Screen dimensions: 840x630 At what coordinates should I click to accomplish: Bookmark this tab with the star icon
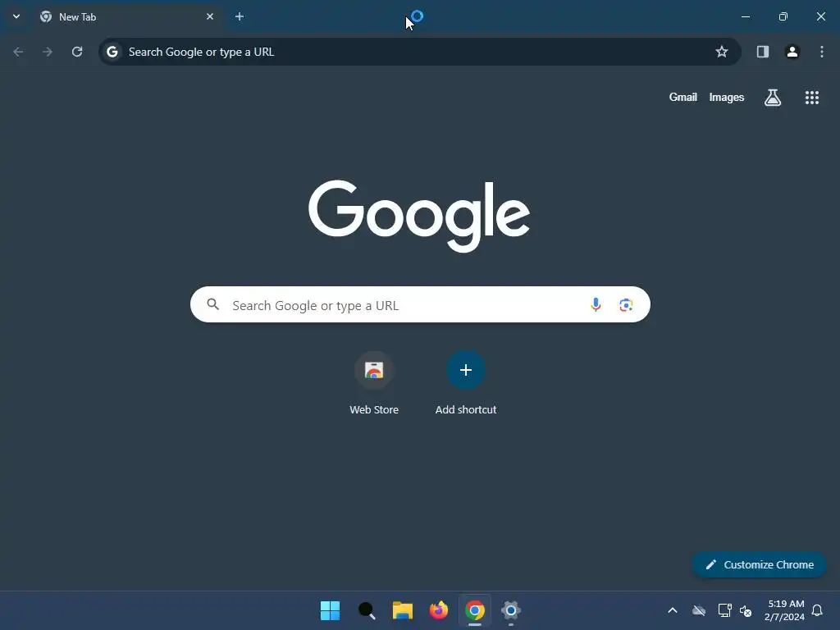coord(722,52)
